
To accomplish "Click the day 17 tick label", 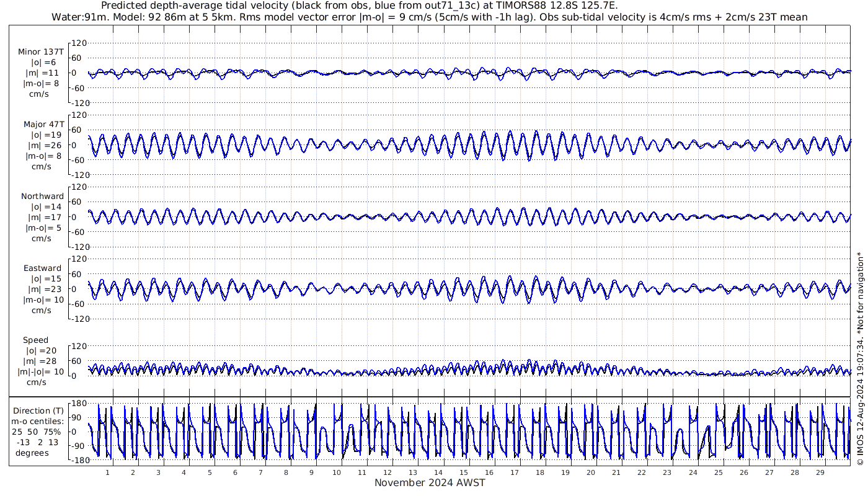I will point(515,472).
